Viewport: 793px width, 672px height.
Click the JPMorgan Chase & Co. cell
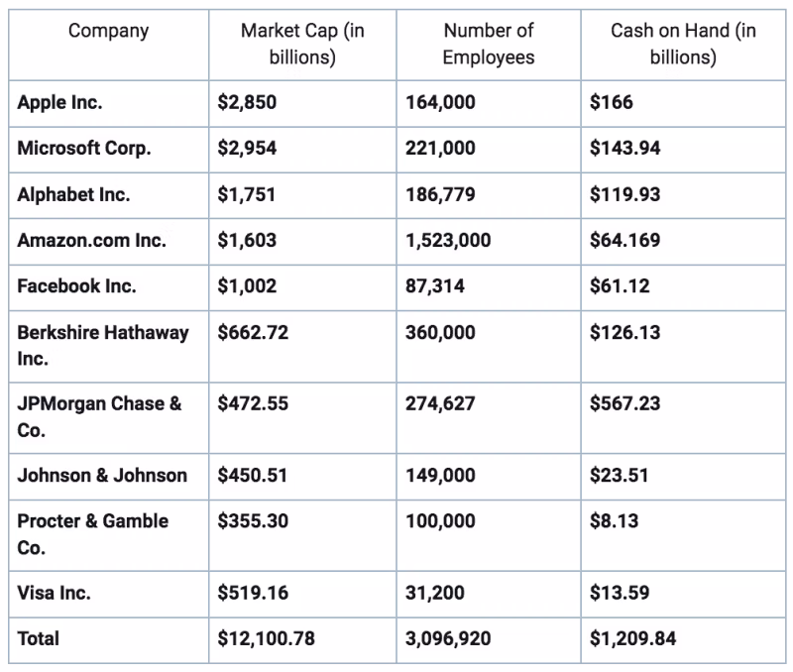(99, 416)
